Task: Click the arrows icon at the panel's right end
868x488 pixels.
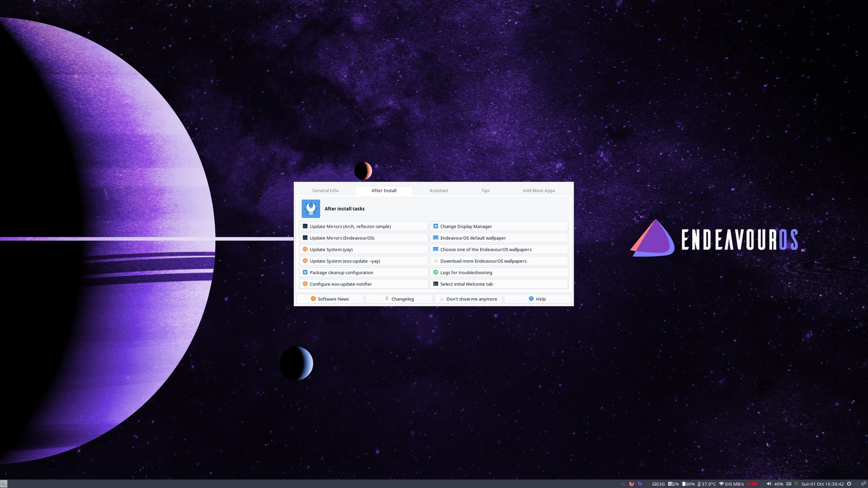Action: 863,484
